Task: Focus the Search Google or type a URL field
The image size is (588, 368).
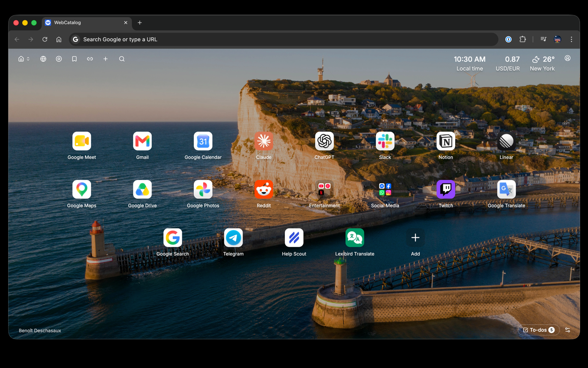Action: tap(283, 40)
